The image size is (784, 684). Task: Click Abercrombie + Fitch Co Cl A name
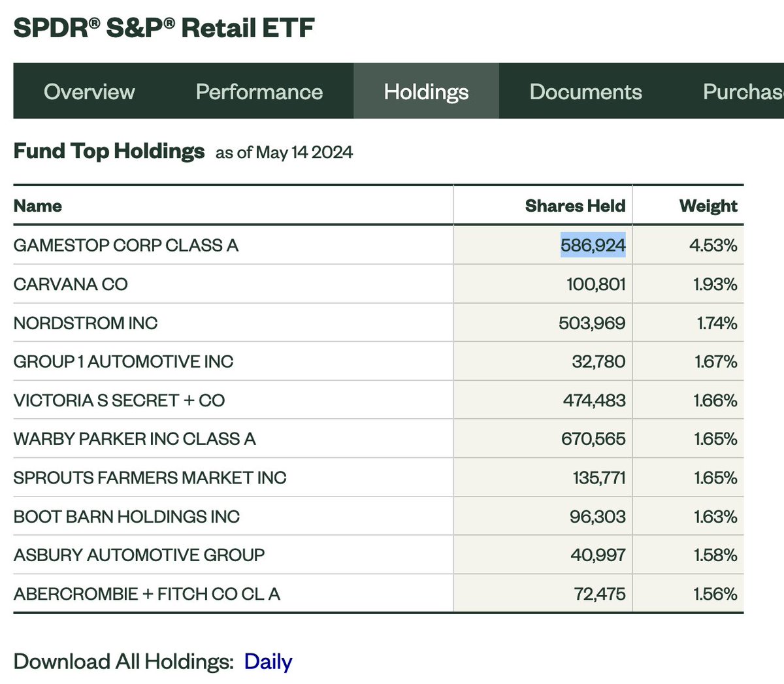pyautogui.click(x=147, y=594)
